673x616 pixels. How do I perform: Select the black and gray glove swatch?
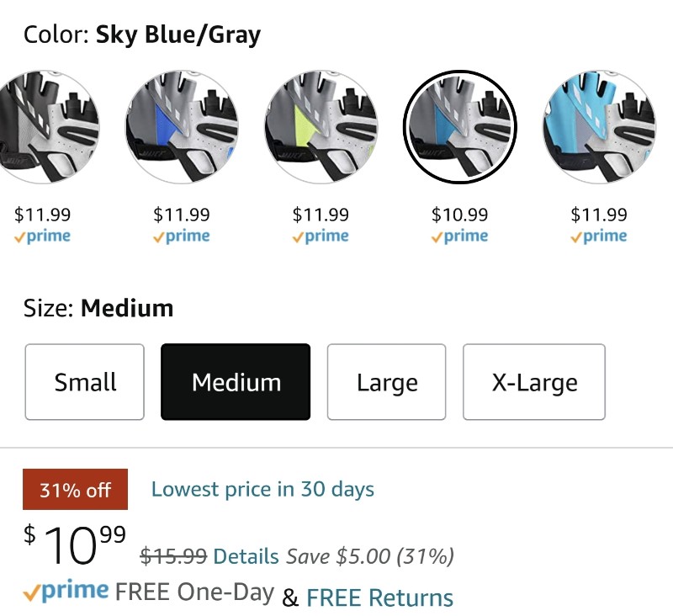[x=43, y=127]
